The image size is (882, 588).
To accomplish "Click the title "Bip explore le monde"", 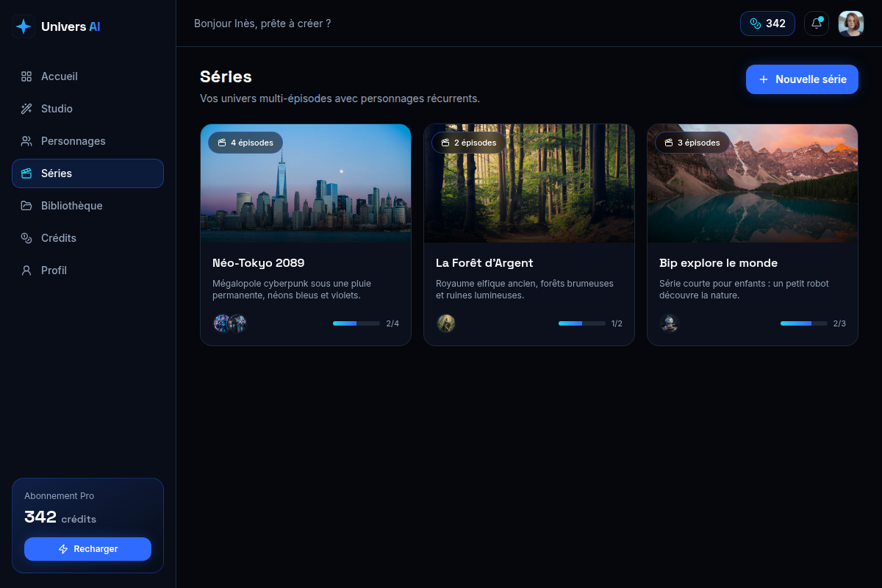I will coord(718,263).
